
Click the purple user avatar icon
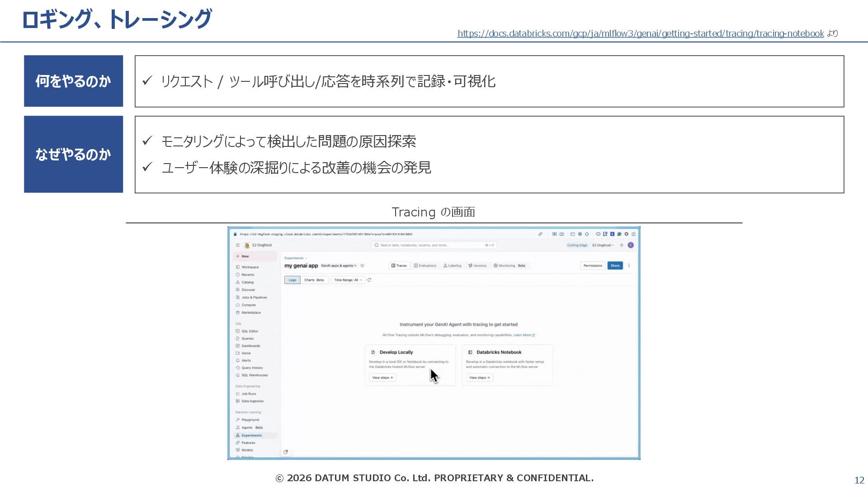coord(631,245)
